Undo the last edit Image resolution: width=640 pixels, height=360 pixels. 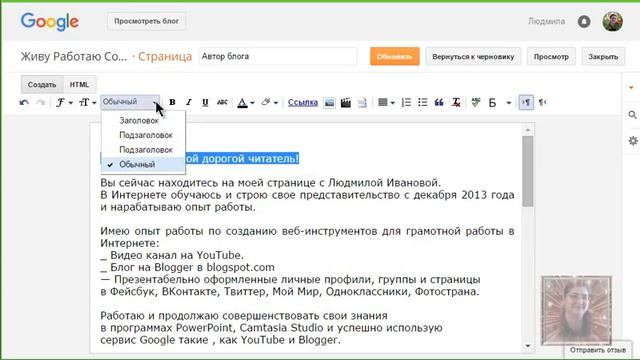24,102
